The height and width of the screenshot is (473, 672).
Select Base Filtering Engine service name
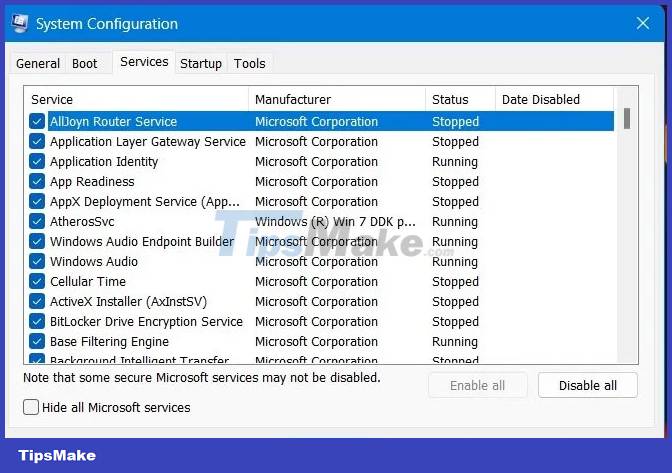pyautogui.click(x=109, y=342)
